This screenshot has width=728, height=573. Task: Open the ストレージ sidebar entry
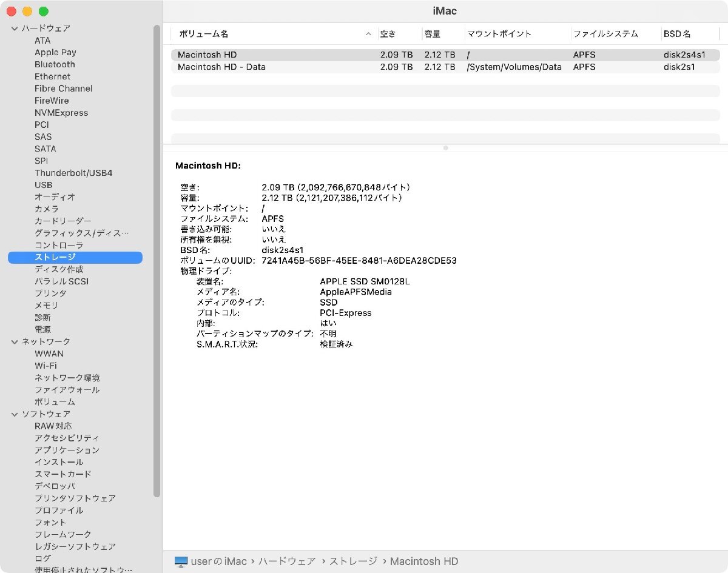55,257
